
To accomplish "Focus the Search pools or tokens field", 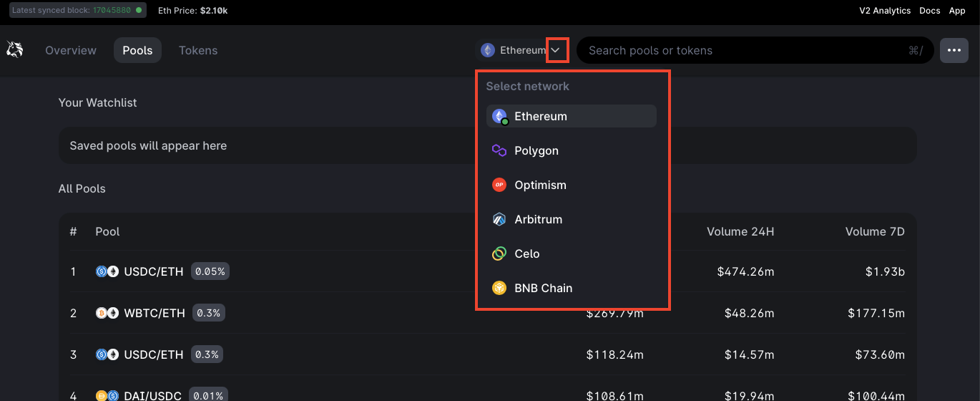I will pyautogui.click(x=744, y=50).
